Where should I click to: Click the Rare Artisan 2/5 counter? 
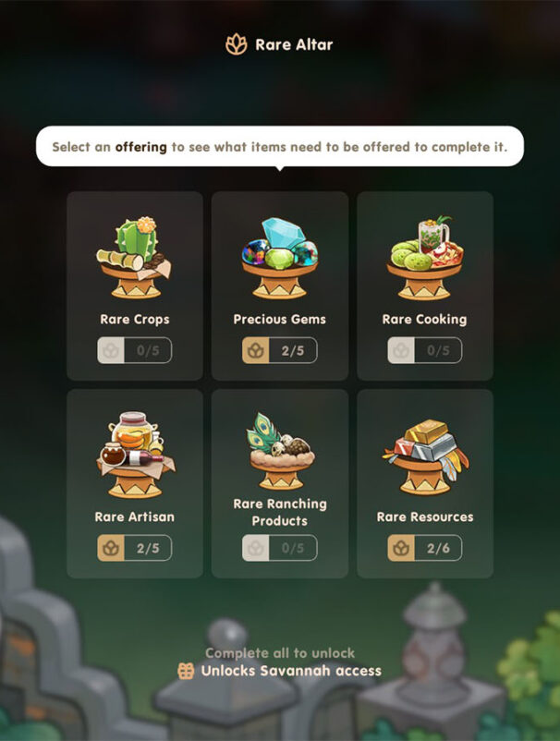coord(135,548)
